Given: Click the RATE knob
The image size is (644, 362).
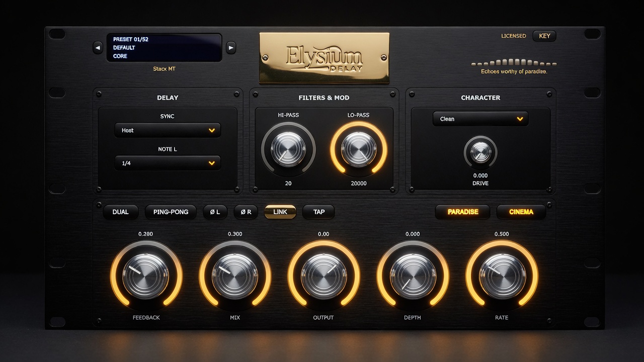Looking at the screenshot, I should (x=502, y=276).
